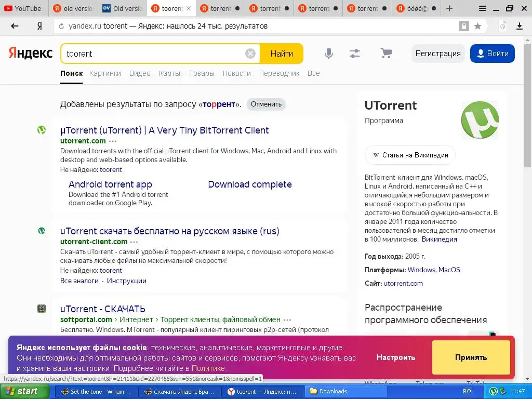This screenshot has height=399, width=532.
Task: Click the Все аналоги link
Action: [x=79, y=281]
